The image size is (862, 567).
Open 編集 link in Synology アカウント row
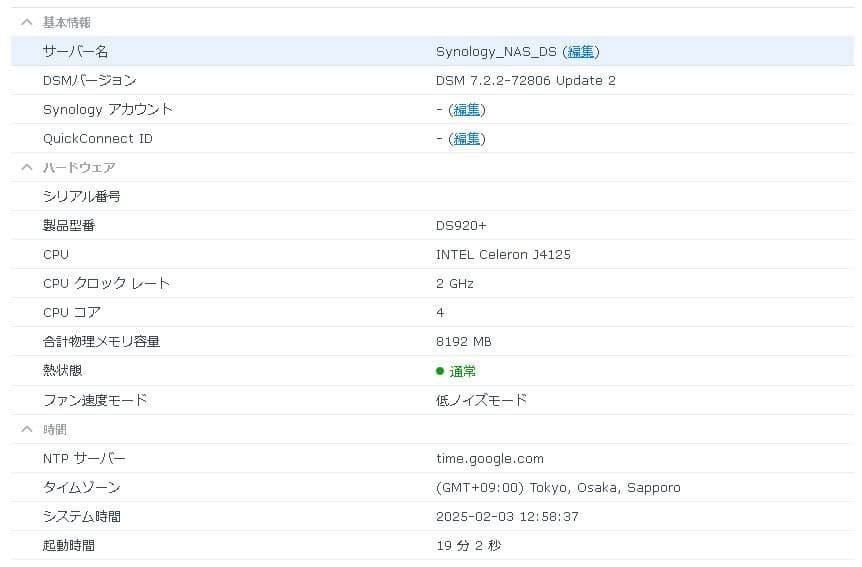click(467, 110)
